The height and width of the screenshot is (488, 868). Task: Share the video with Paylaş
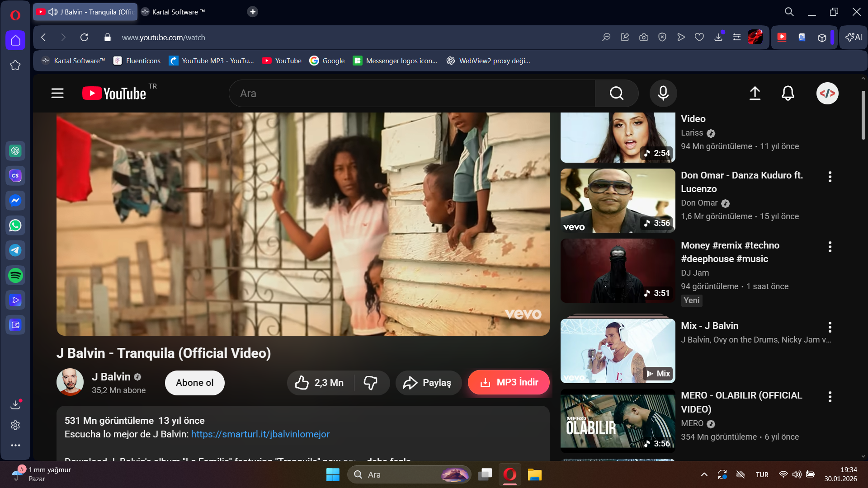coord(429,383)
